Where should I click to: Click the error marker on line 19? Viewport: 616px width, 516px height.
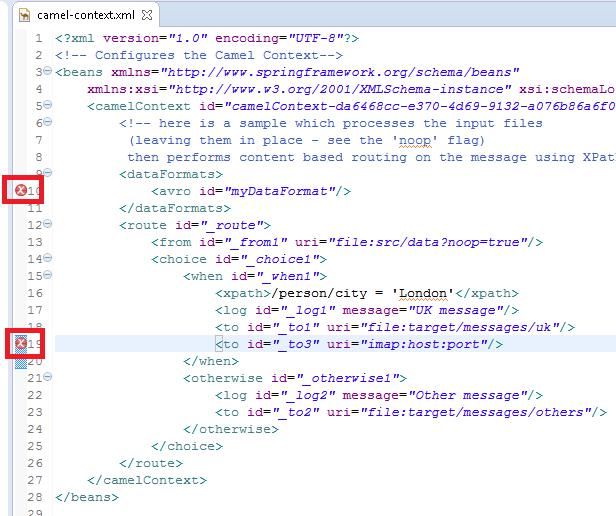[x=22, y=343]
